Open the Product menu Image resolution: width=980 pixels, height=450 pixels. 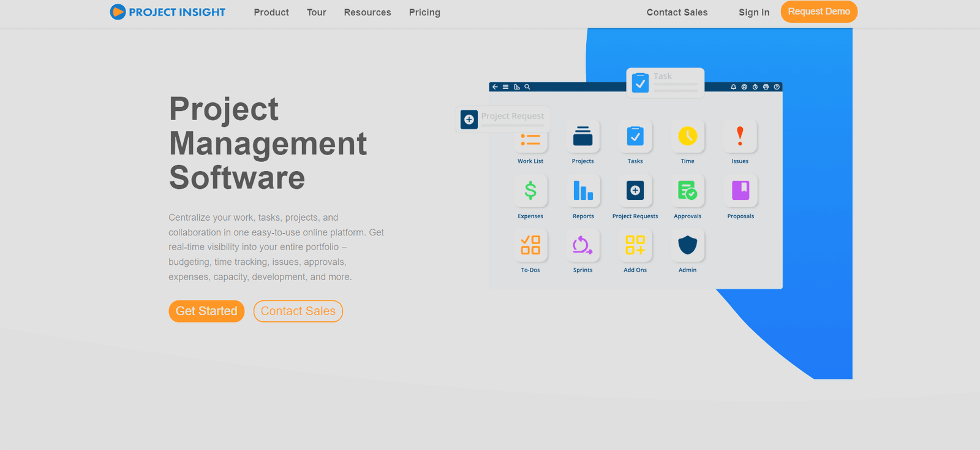coord(271,12)
